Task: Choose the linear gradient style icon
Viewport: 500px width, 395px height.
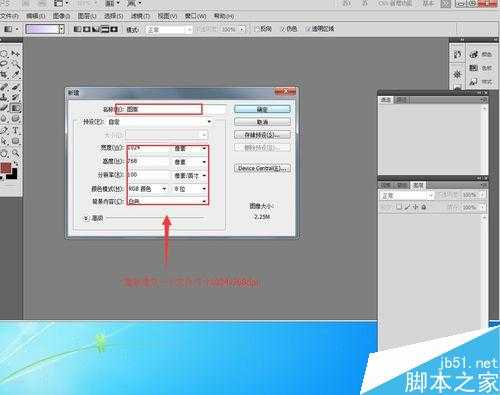Action: [77, 29]
